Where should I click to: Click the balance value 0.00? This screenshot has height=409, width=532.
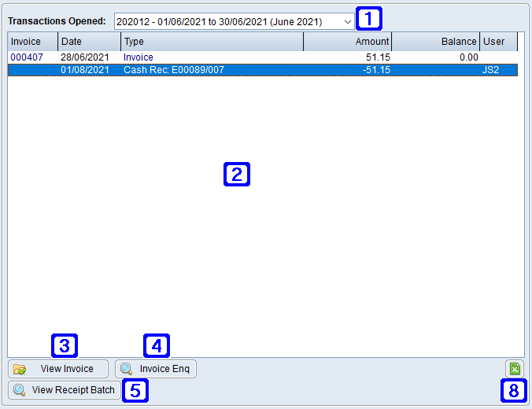point(469,57)
